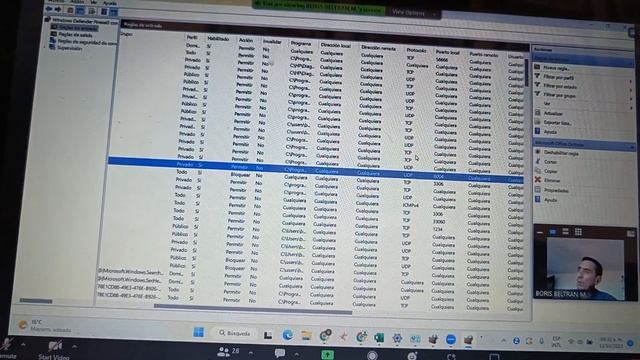Image resolution: width=640 pixels, height=360 pixels.
Task: Click the blue Zoom taskbar icon
Action: pyautogui.click(x=451, y=340)
